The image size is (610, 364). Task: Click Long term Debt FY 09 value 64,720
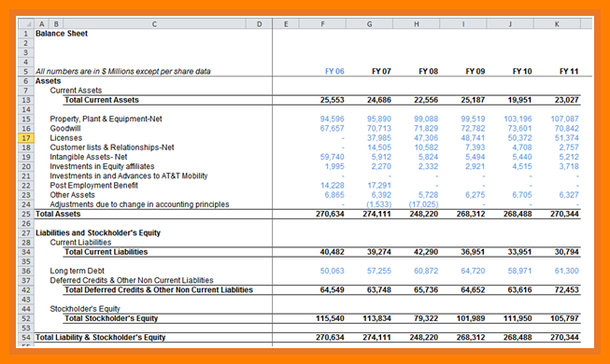click(x=473, y=271)
